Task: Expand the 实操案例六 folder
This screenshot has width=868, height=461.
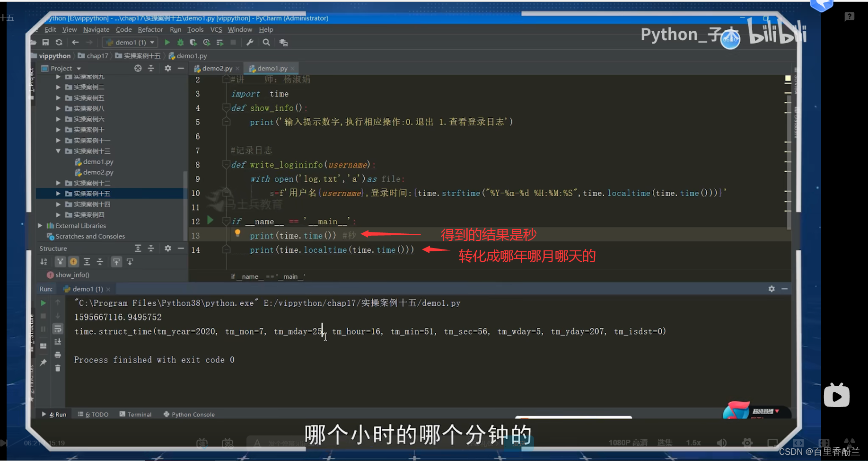Action: tap(58, 119)
